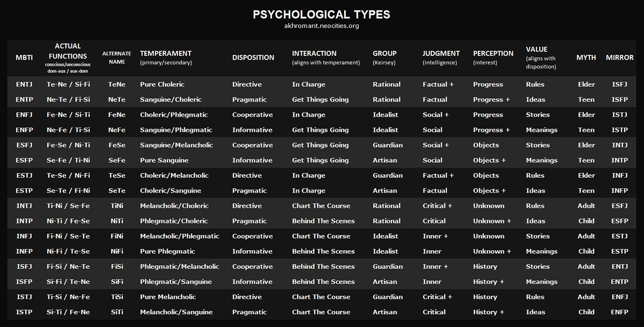The image size is (644, 327).
Task: Click the Meanings value cell for INFP
Action: click(x=542, y=251)
